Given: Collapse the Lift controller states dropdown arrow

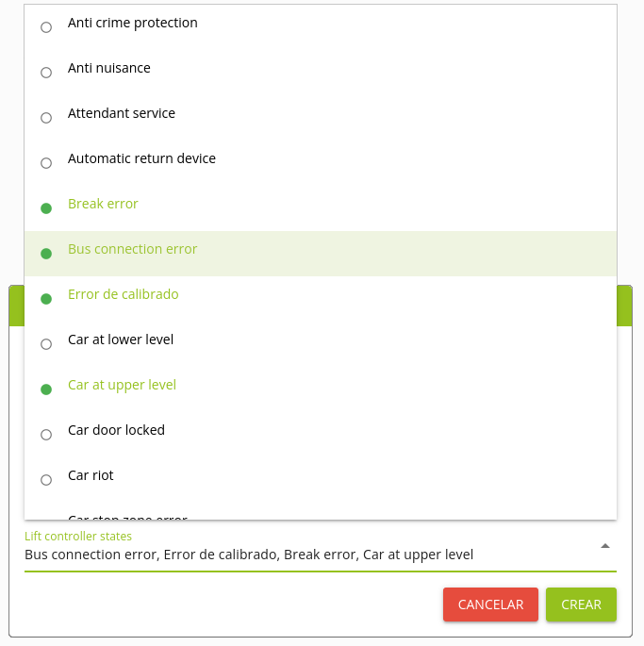Looking at the screenshot, I should pos(605,546).
